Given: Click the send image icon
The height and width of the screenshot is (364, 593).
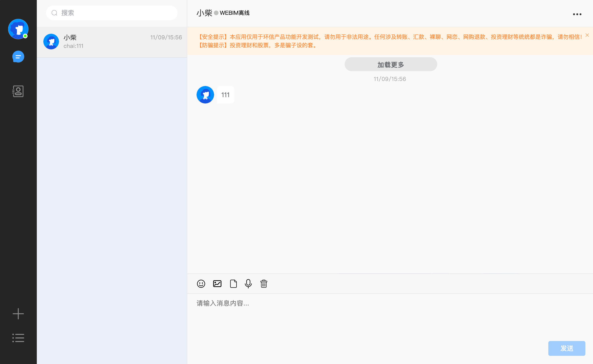Looking at the screenshot, I should [x=217, y=284].
